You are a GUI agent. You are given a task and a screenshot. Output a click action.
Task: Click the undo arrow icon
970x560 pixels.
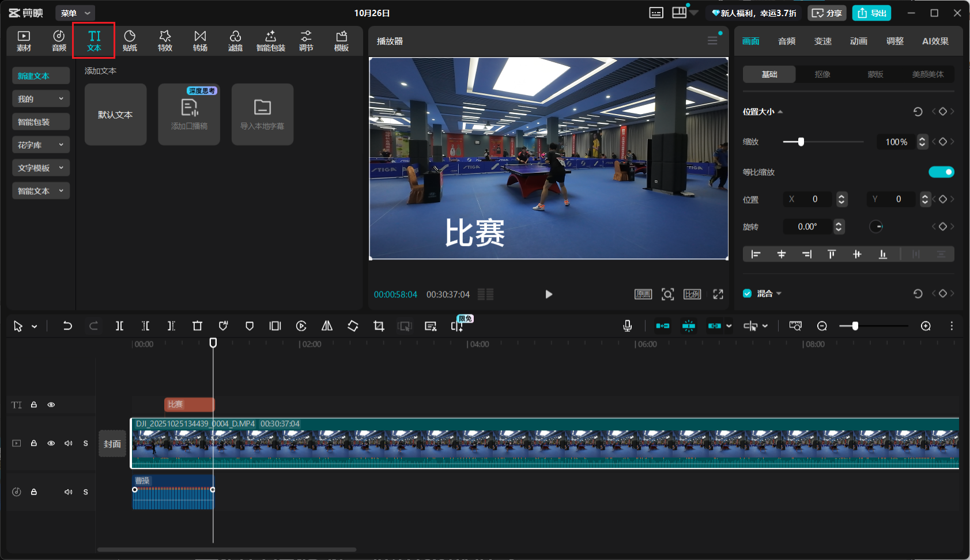(67, 326)
